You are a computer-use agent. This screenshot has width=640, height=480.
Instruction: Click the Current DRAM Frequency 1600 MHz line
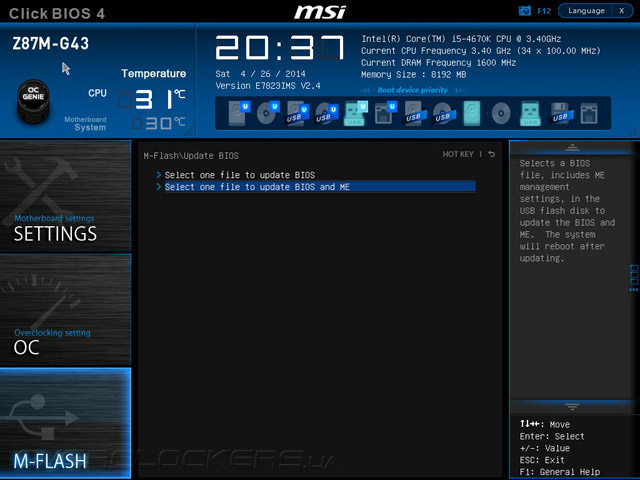438,63
